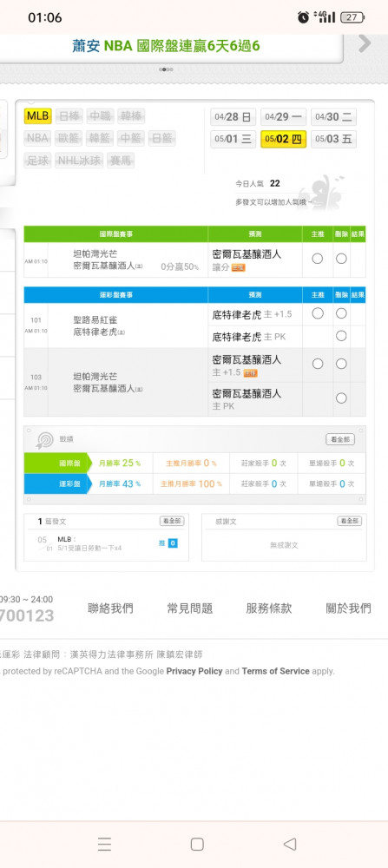Select 刪除 radio for 國際盤 prediction
The image size is (388, 868).
click(x=341, y=259)
